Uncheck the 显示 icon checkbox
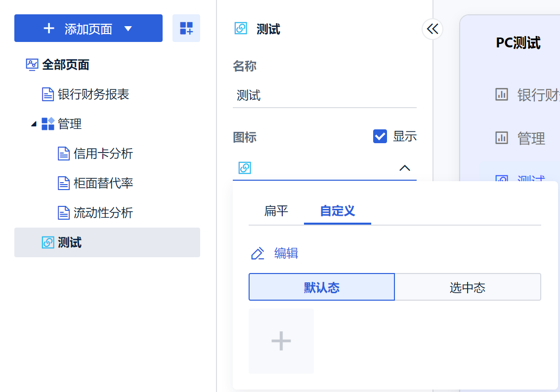The image size is (560, 392). 380,136
